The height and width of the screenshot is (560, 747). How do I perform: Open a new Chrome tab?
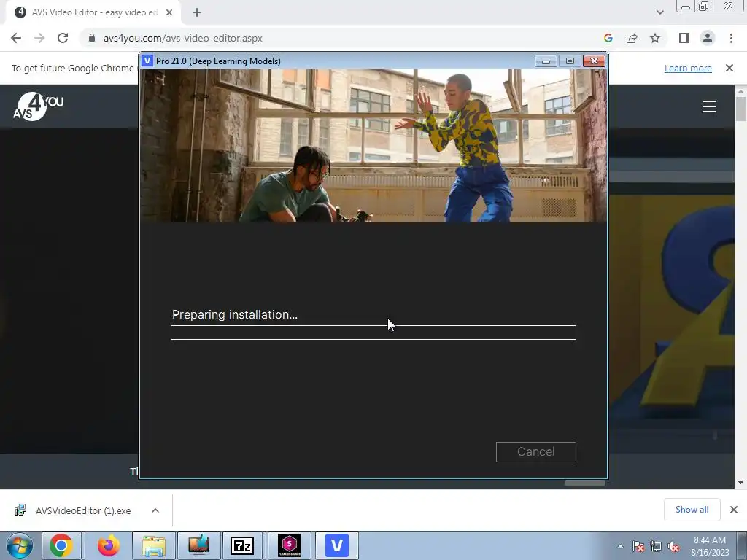(197, 12)
